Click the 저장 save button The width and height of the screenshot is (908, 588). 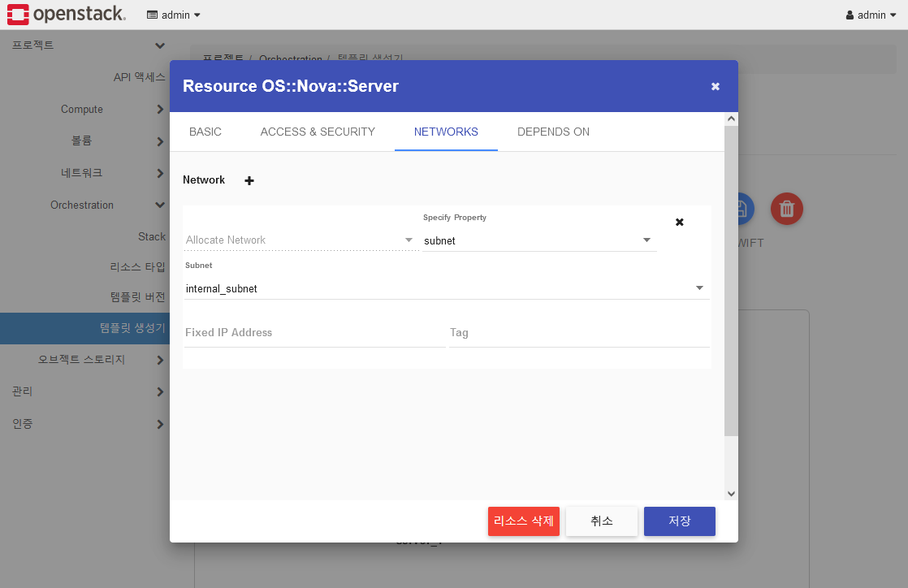click(679, 521)
